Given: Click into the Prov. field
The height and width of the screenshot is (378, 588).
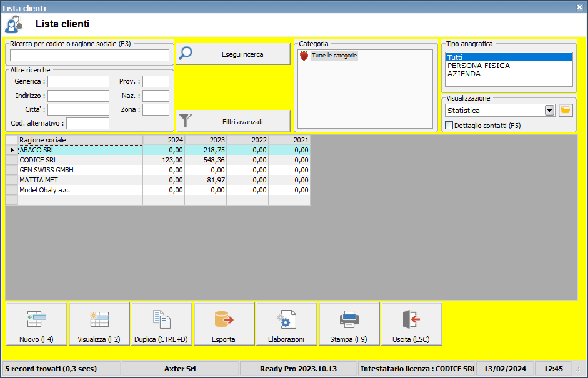Looking at the screenshot, I should [156, 81].
